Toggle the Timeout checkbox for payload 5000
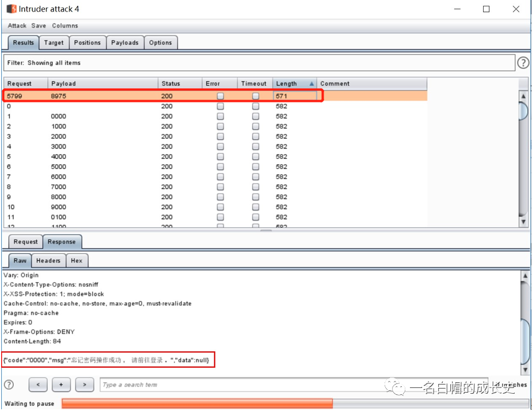Image resolution: width=532 pixels, height=411 pixels. 256,166
